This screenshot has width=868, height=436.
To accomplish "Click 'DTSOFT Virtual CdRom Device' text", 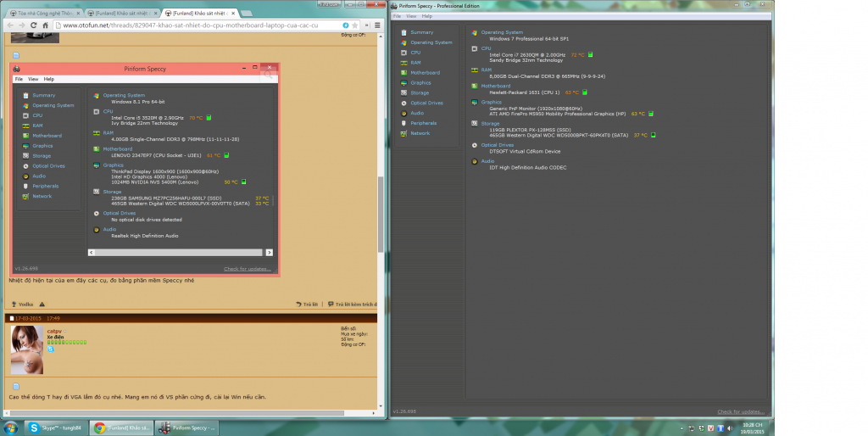I will [525, 151].
